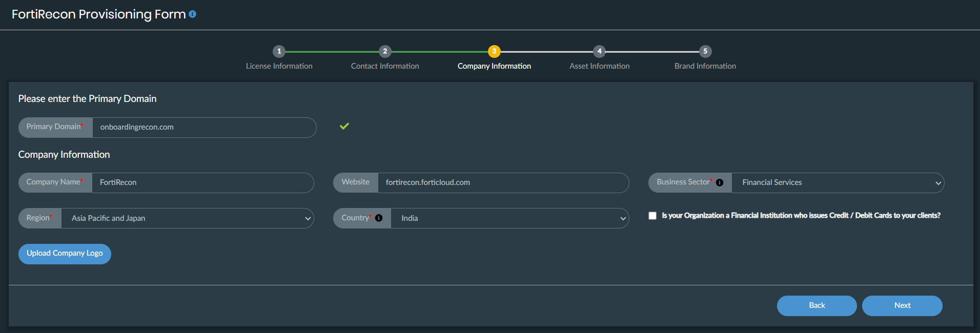Click the Next button
This screenshot has width=980, height=333.
coord(902,305)
